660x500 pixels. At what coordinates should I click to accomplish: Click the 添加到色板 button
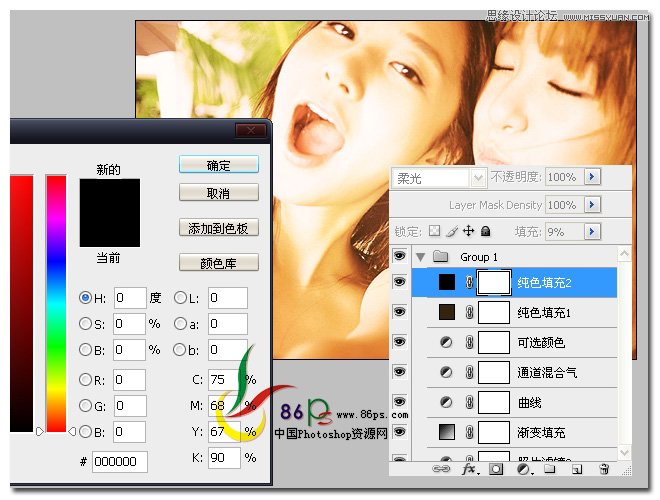point(218,228)
